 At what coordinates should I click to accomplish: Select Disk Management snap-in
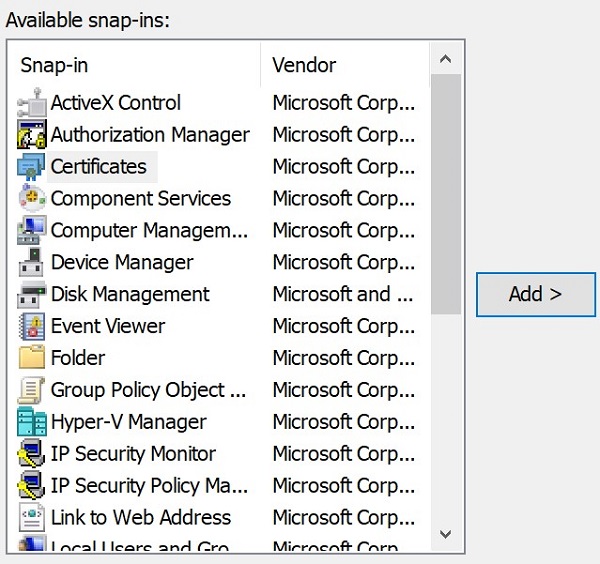click(130, 294)
